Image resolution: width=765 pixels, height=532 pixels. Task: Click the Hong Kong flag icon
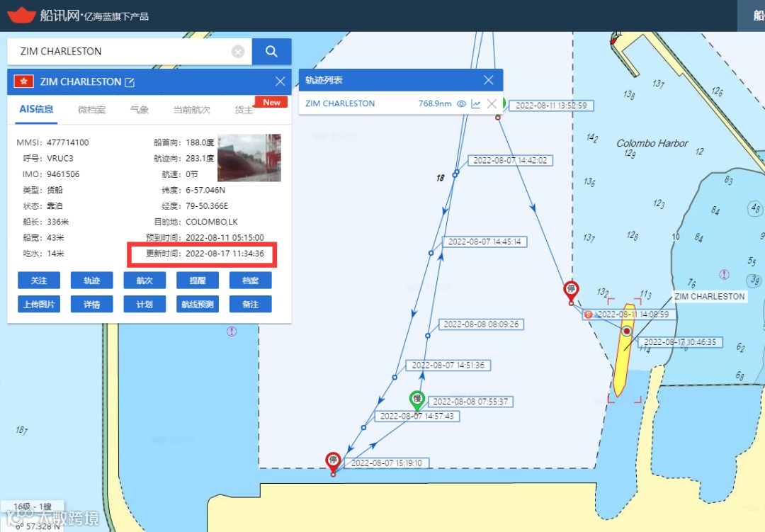tap(23, 81)
